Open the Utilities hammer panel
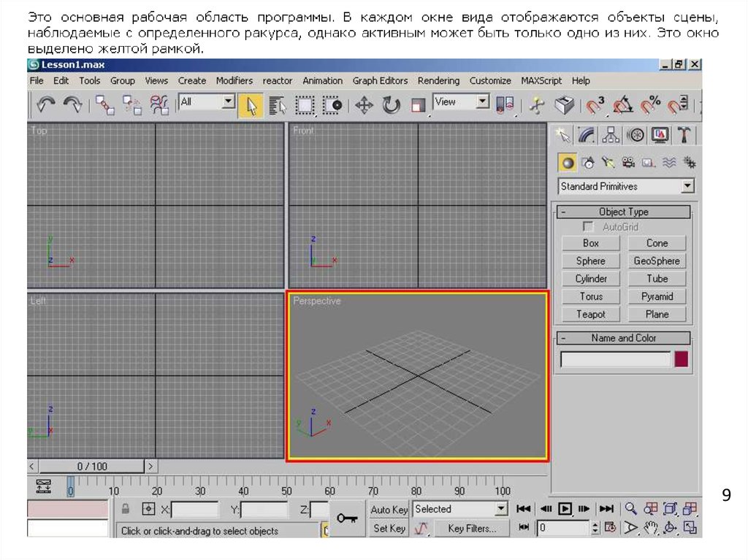 (x=684, y=135)
